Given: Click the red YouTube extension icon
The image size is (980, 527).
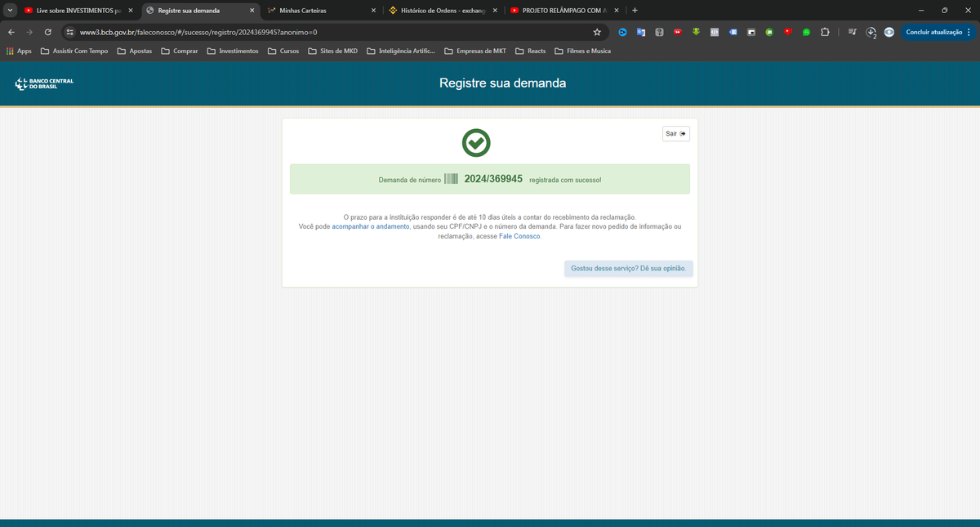Looking at the screenshot, I should [x=678, y=32].
